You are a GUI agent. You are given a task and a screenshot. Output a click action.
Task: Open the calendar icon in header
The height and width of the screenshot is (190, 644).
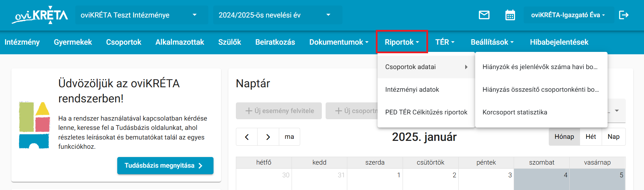click(x=510, y=15)
